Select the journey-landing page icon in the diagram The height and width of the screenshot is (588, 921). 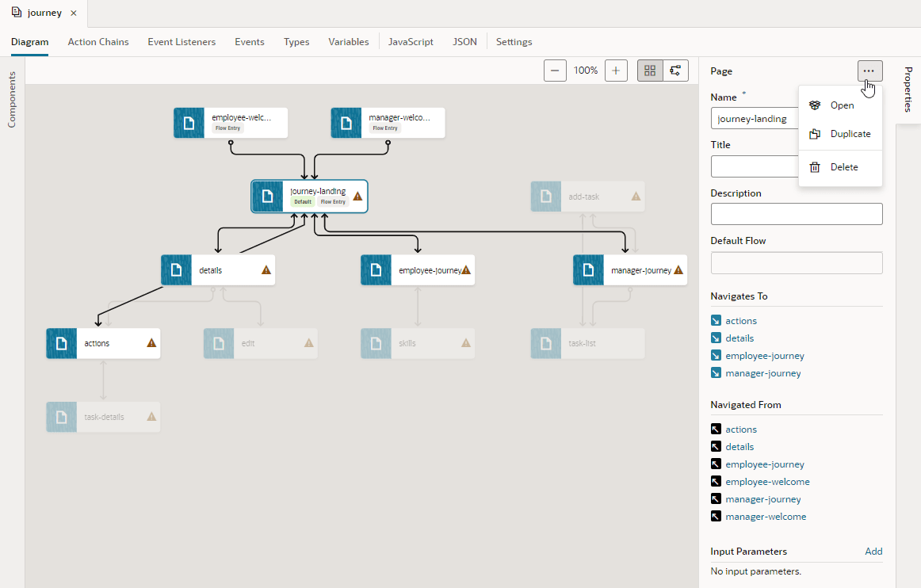[267, 196]
